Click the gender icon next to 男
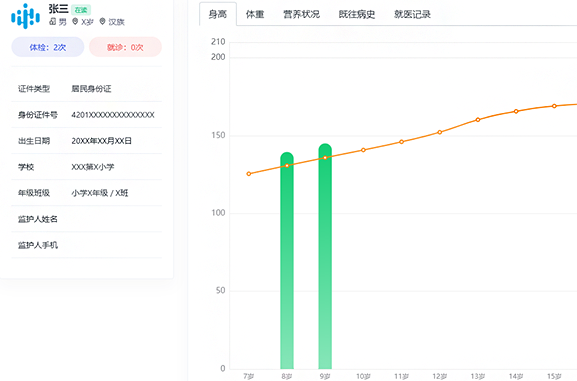Viewport: 577px width, 381px height. 53,22
